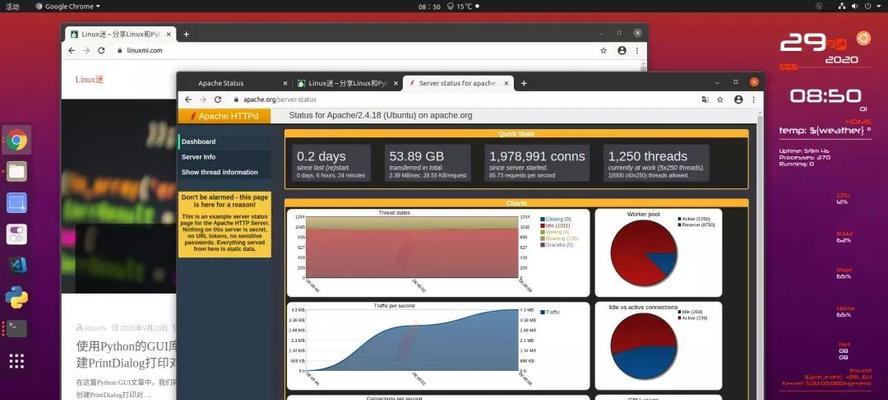Open the profile icon in the apache.org window
The image size is (888, 400).
click(x=738, y=99)
